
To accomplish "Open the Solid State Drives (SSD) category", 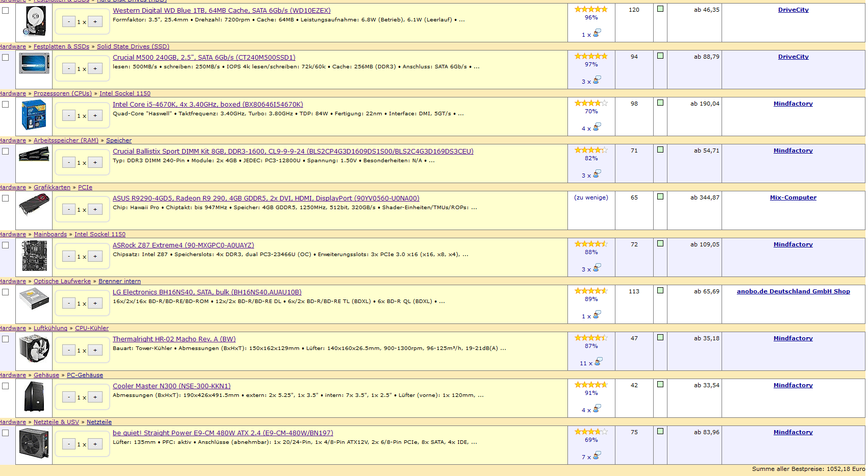I will pyautogui.click(x=133, y=46).
